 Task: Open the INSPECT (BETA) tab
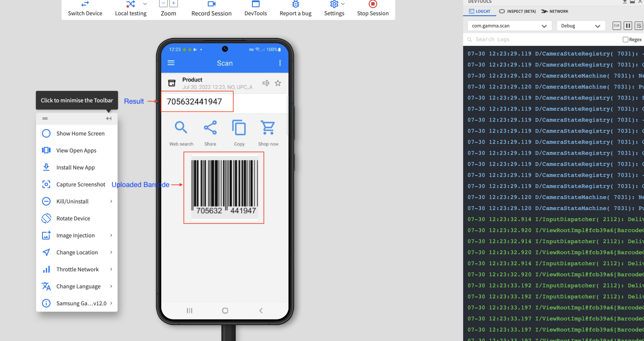[x=517, y=11]
